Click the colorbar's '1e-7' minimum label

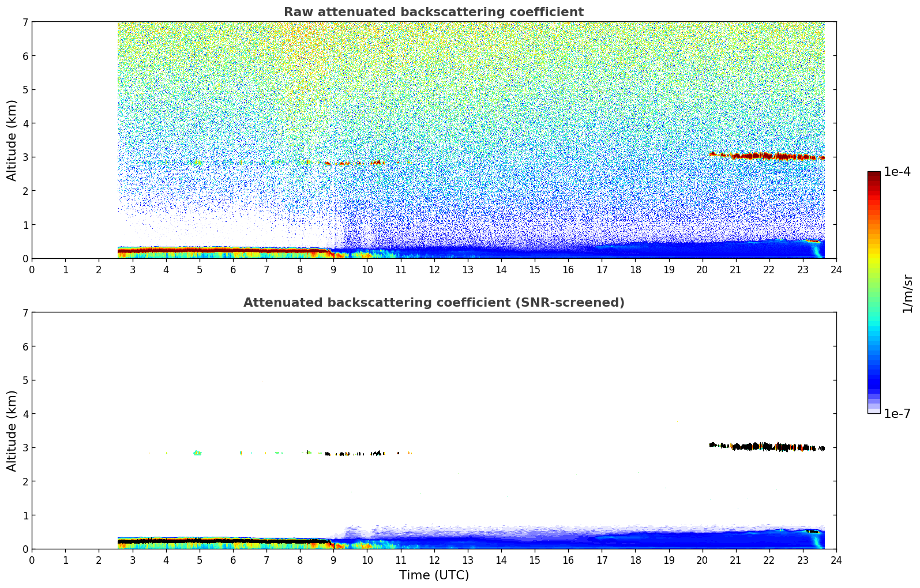click(x=897, y=414)
